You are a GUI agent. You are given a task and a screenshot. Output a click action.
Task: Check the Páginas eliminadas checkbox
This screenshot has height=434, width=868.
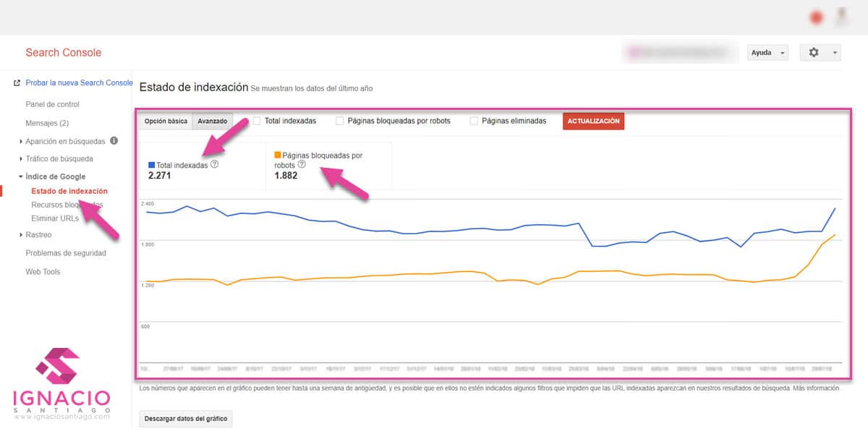(x=474, y=121)
